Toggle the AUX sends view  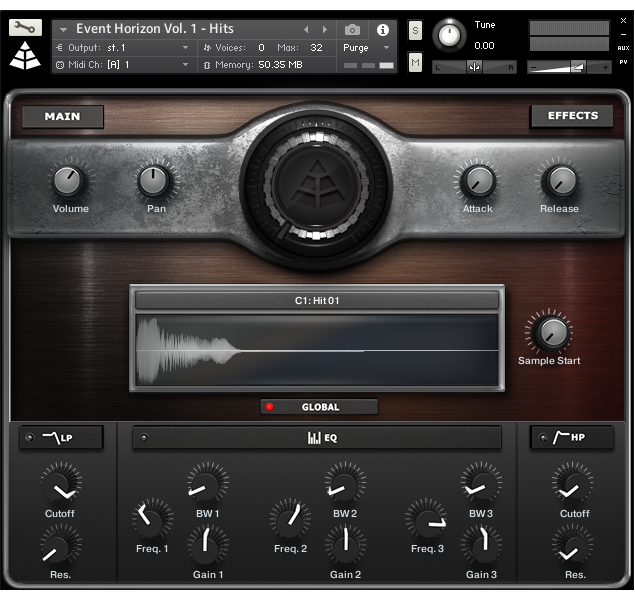623,48
